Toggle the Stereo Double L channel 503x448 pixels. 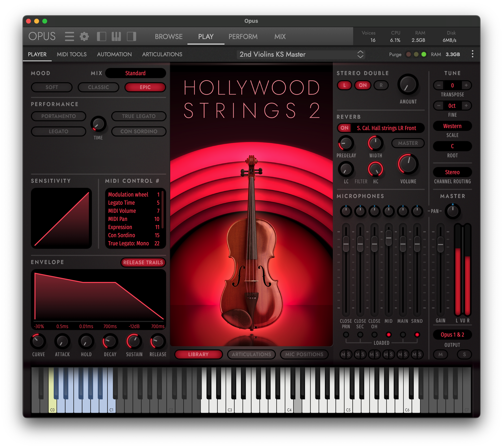tap(344, 85)
